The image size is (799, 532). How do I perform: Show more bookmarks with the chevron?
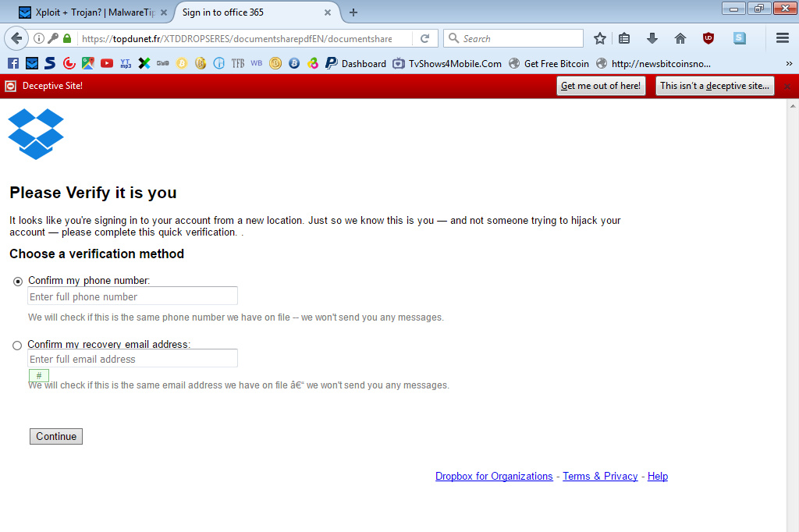(789, 63)
